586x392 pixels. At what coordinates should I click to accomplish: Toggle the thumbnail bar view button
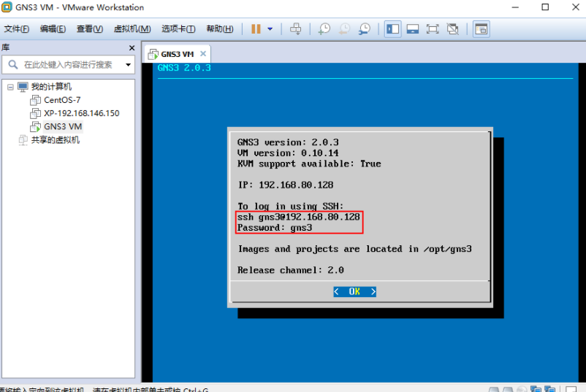point(413,28)
